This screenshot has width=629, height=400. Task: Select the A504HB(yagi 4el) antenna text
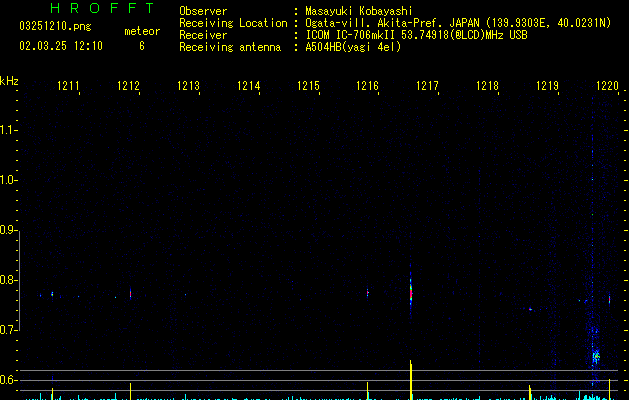[x=353, y=47]
